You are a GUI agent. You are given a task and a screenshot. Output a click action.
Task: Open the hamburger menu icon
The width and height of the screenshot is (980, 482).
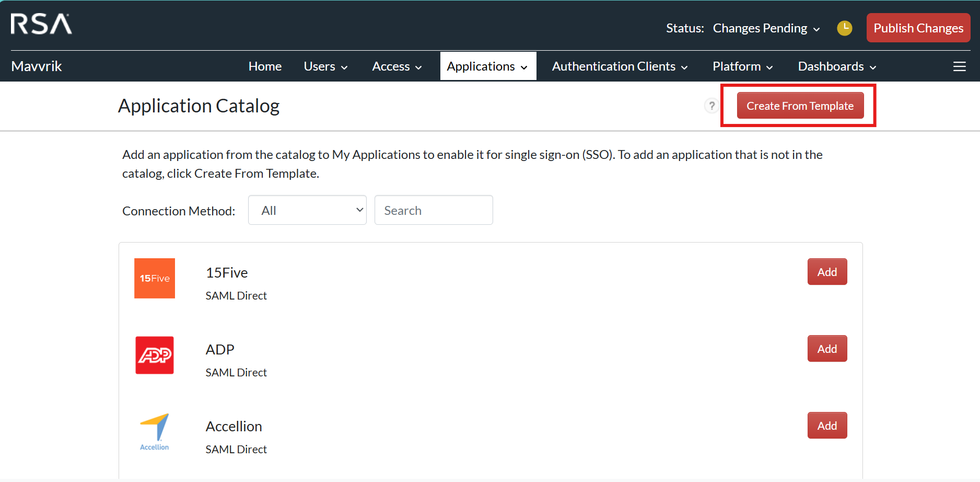coord(959,66)
